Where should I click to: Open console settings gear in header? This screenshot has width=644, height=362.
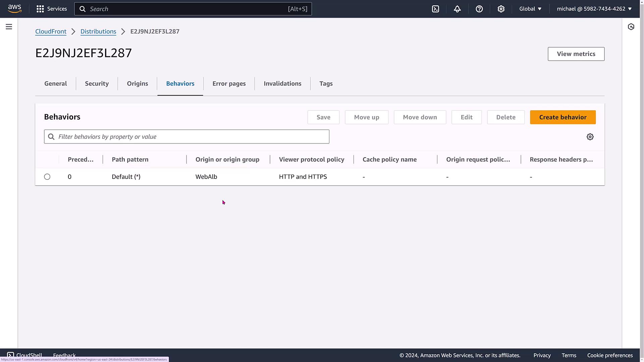click(501, 9)
